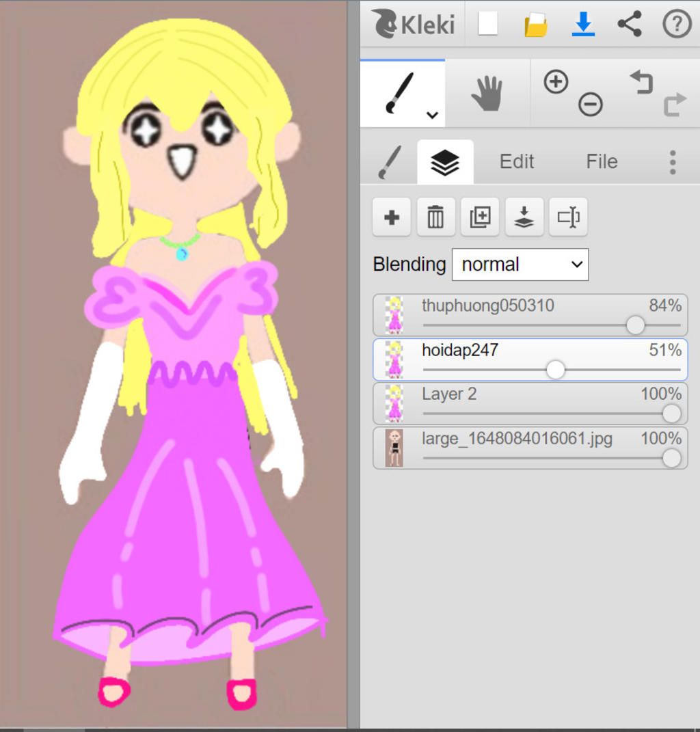This screenshot has height=732, width=700.
Task: Click the thuphuong050310 layer thumbnail
Action: [x=394, y=315]
